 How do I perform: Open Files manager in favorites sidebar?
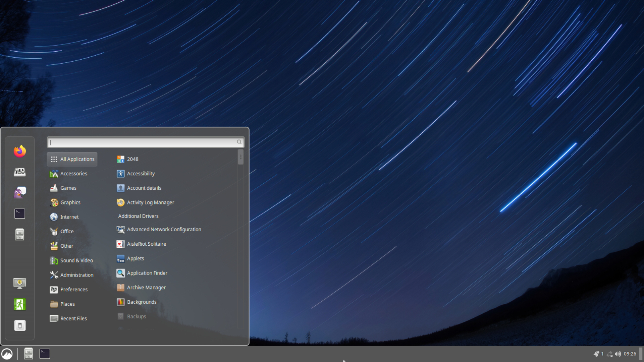pos(20,234)
